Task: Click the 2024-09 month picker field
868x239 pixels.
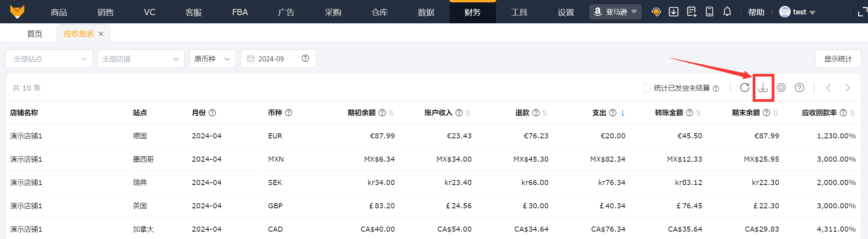Action: tap(272, 59)
